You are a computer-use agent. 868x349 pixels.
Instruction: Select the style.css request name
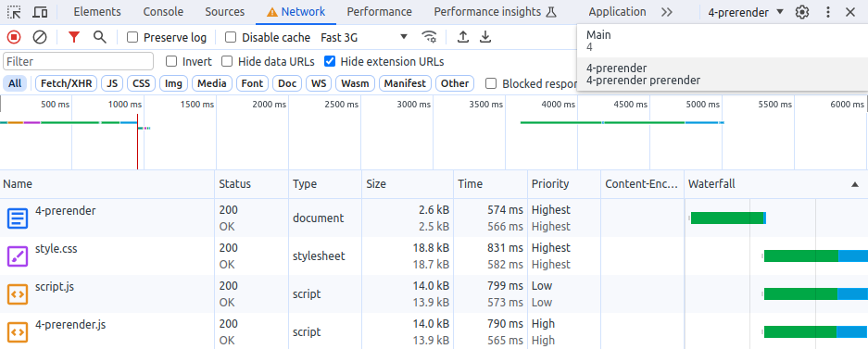tap(56, 249)
